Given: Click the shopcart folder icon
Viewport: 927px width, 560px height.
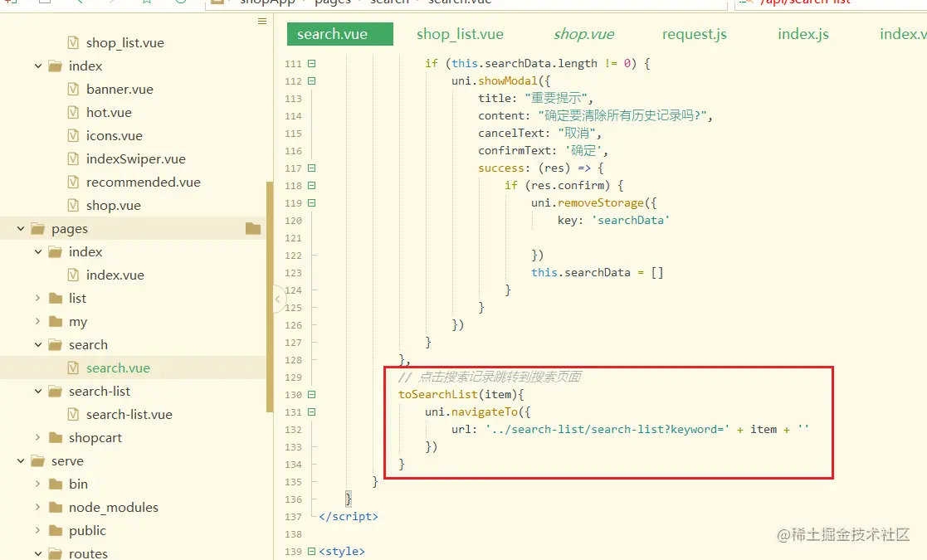Looking at the screenshot, I should tap(56, 438).
